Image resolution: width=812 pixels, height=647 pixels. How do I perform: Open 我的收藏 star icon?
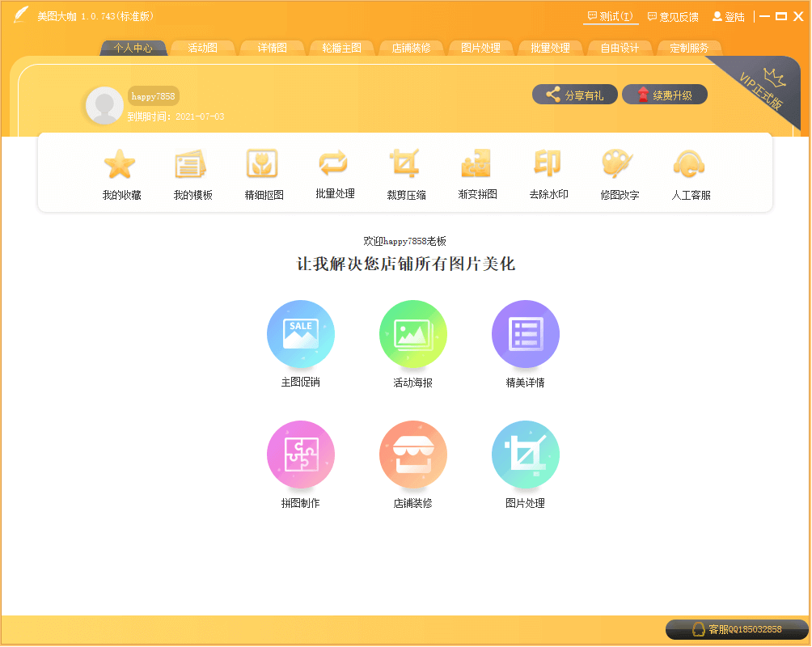[121, 164]
